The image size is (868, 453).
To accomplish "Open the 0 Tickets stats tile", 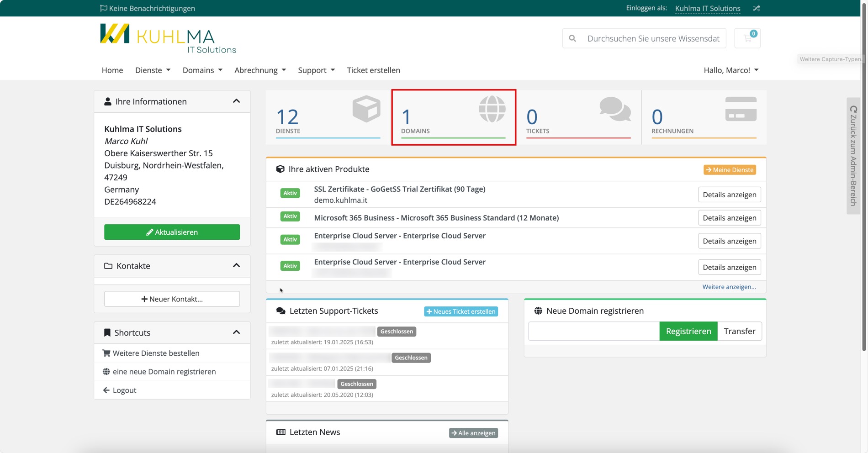I will tap(578, 117).
